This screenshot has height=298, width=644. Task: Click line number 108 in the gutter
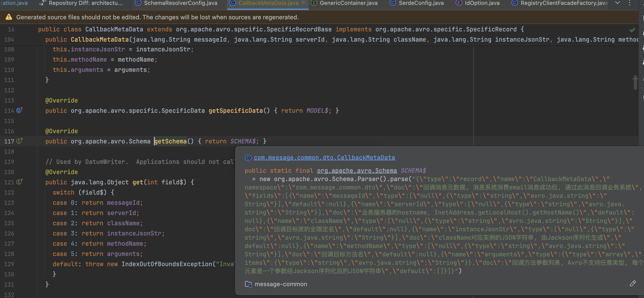pos(9,49)
